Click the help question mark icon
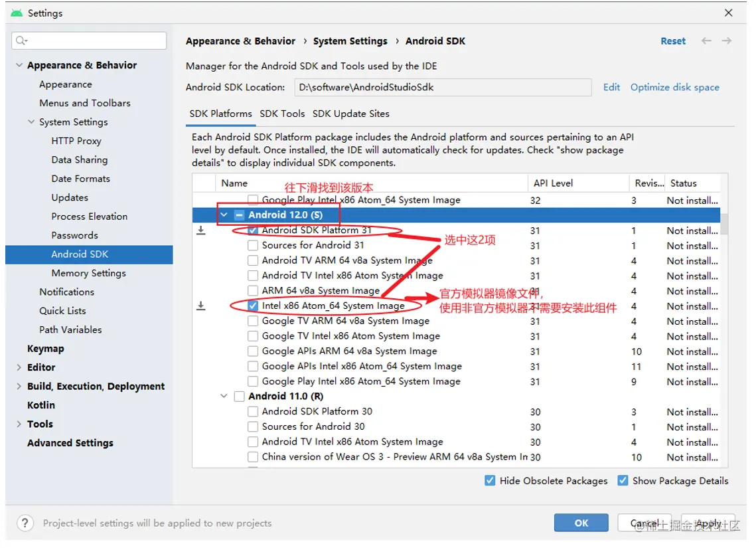The image size is (756, 548). click(25, 523)
